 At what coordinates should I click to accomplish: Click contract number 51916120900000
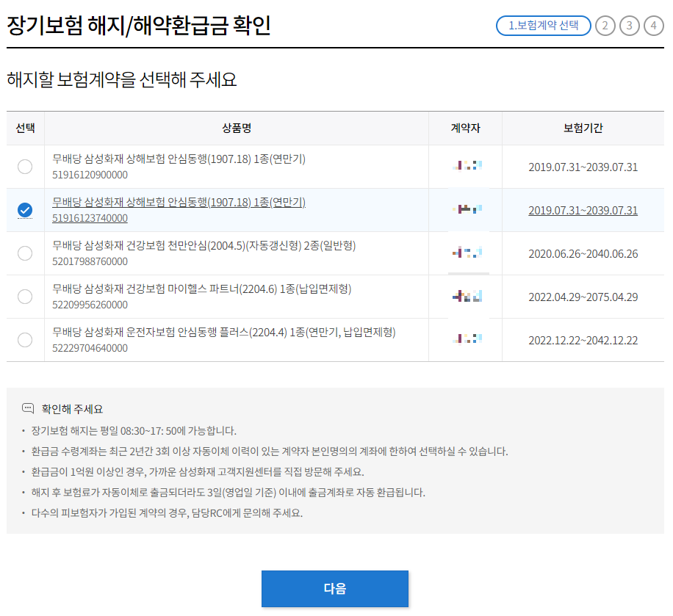pyautogui.click(x=90, y=175)
